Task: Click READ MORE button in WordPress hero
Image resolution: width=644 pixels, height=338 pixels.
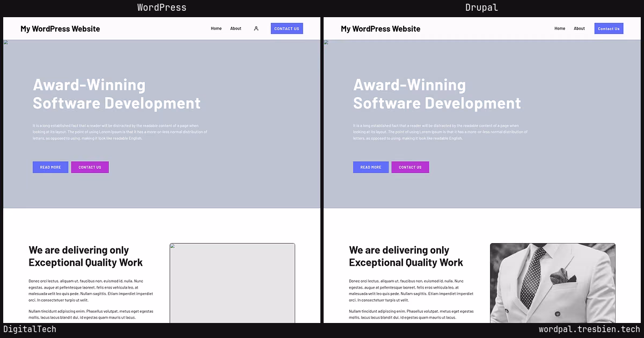Action: coord(50,167)
